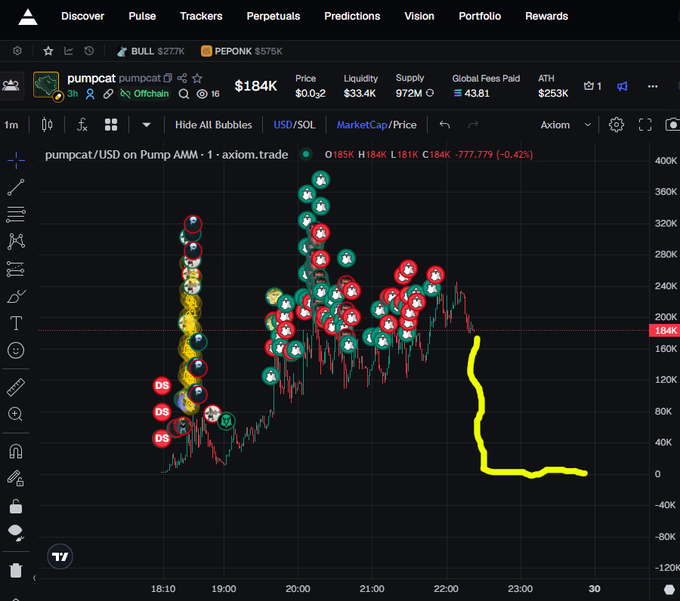680x601 pixels.
Task: Take a chart snapshot with camera
Action: [x=673, y=125]
